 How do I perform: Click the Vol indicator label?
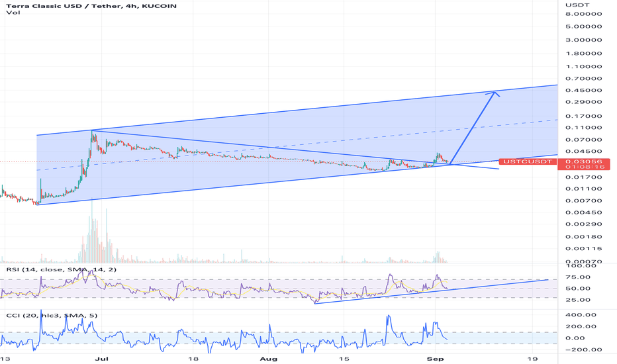click(x=13, y=13)
